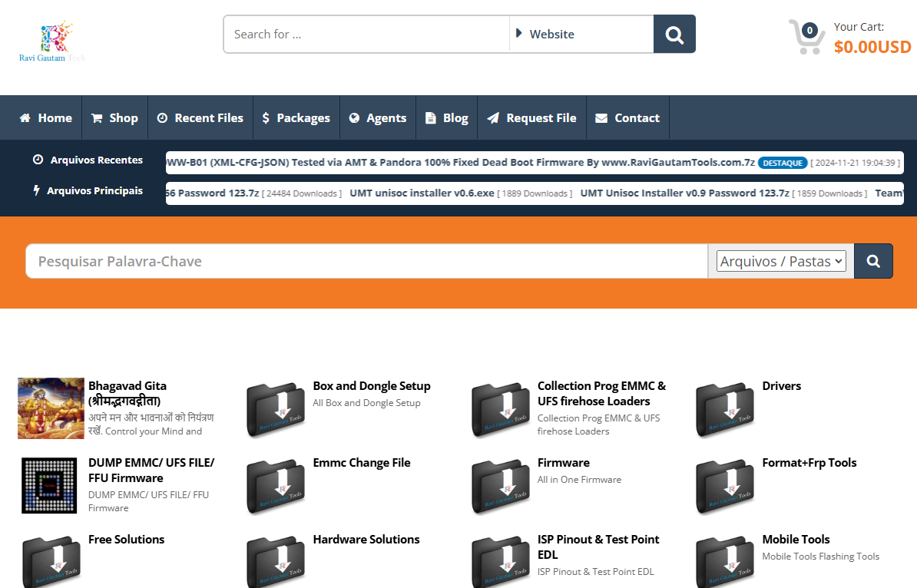
Task: Click the UMT unisoc installer v0.6.exe link
Action: (422, 193)
